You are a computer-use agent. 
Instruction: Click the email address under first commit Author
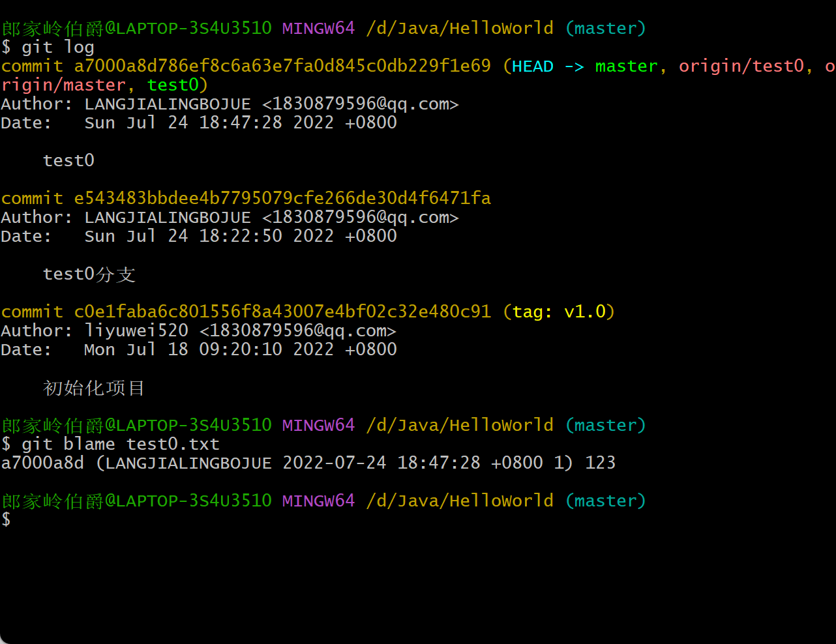pos(361,104)
